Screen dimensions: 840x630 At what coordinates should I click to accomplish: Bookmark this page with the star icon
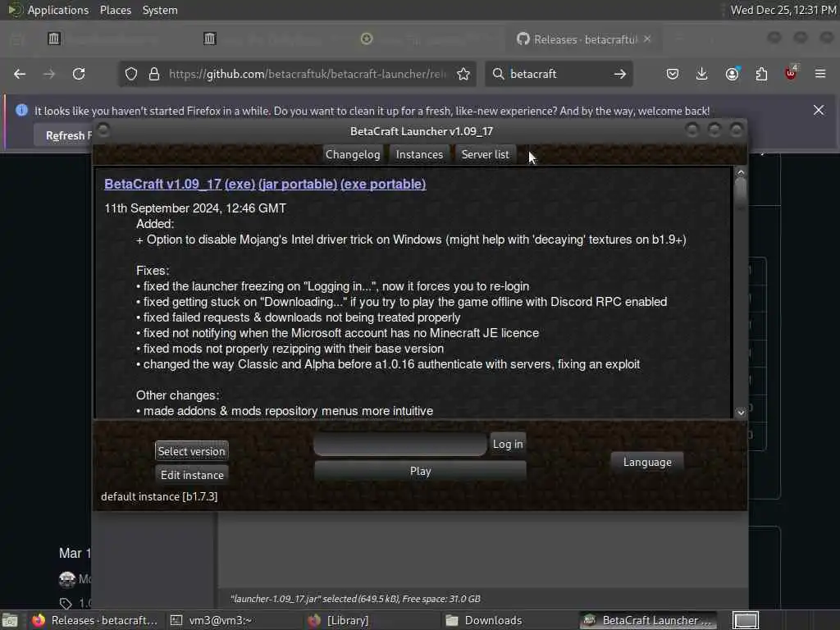(x=464, y=74)
